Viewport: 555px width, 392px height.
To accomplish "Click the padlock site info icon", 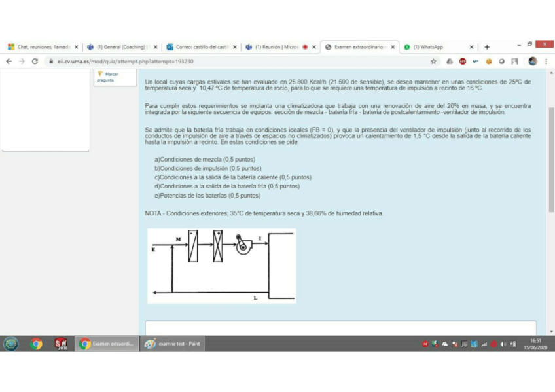I will click(x=51, y=62).
